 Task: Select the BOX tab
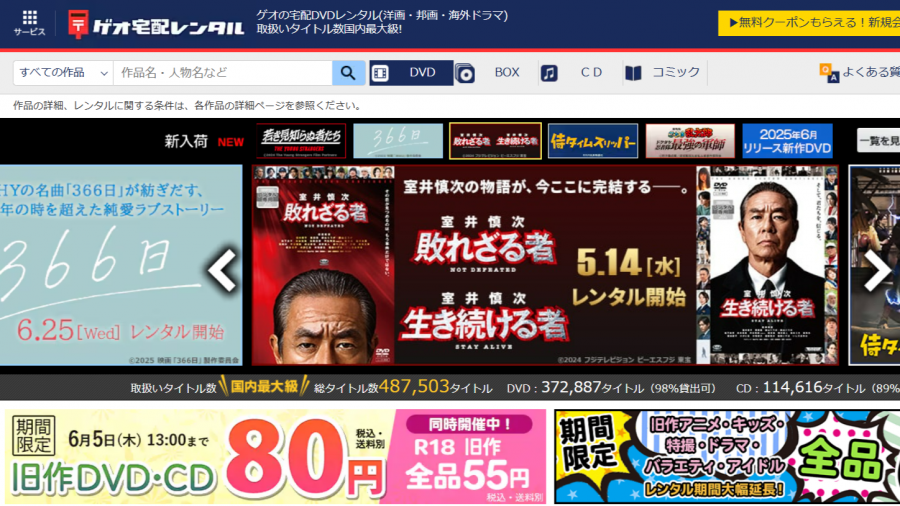[x=495, y=73]
